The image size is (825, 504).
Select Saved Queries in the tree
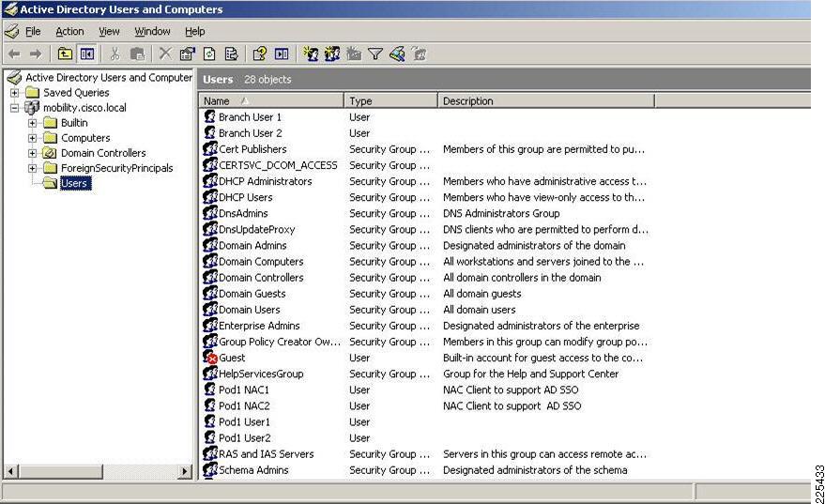click(x=76, y=93)
